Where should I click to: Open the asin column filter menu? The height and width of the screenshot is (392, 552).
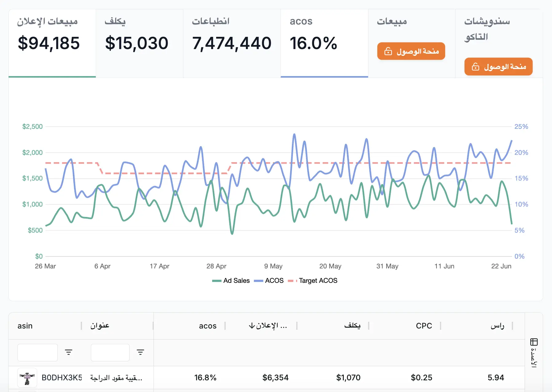pos(69,352)
